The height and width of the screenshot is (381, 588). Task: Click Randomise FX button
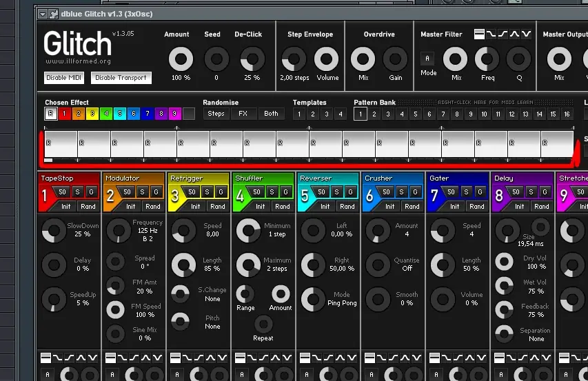(243, 114)
